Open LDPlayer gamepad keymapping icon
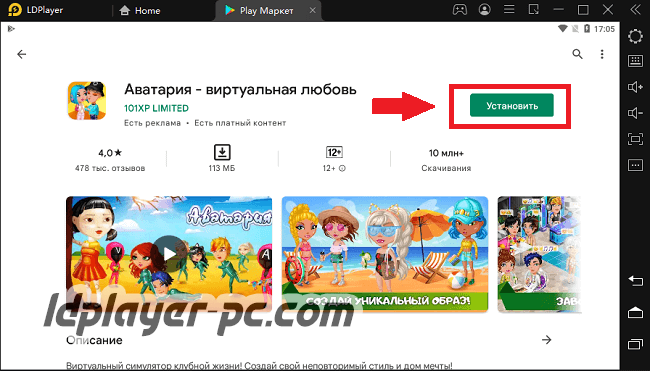Viewport: 650px width, 371px height. click(460, 10)
